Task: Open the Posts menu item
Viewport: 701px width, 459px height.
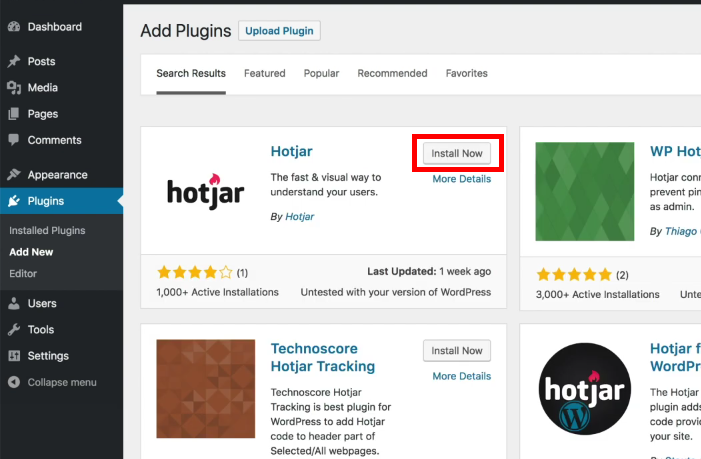Action: [x=42, y=61]
